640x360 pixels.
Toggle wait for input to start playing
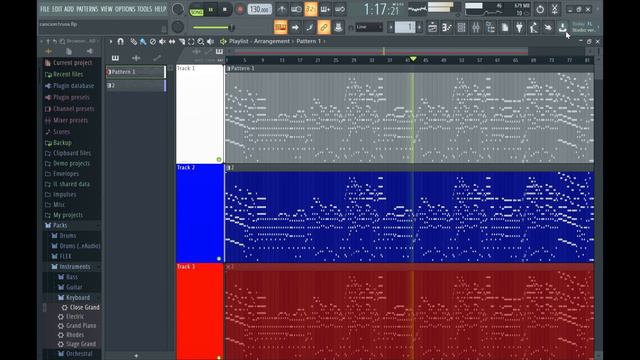coord(296,9)
